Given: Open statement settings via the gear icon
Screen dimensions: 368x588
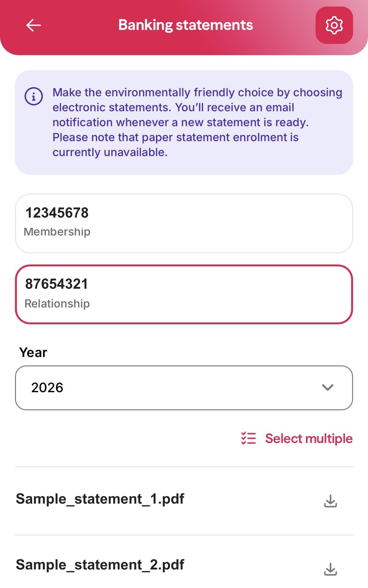Looking at the screenshot, I should click(334, 25).
